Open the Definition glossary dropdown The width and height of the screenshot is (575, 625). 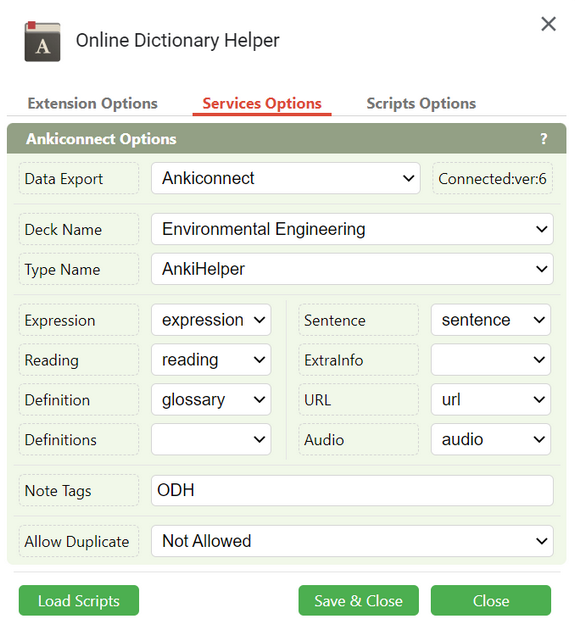point(211,399)
